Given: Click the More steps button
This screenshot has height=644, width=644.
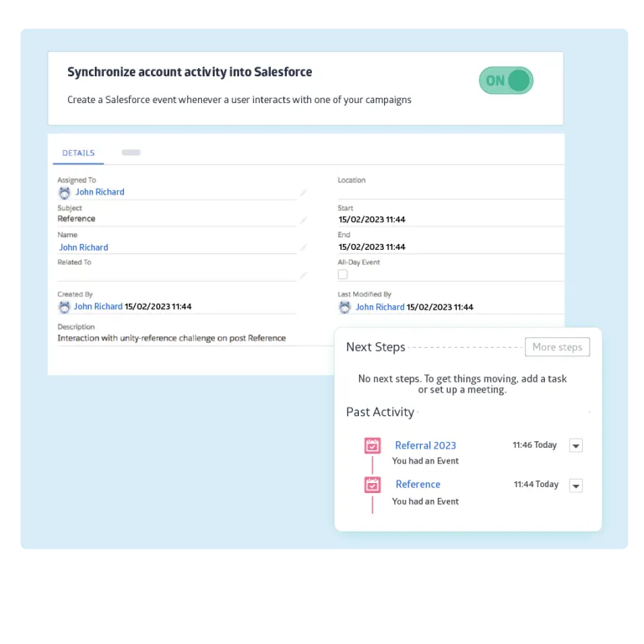Looking at the screenshot, I should point(557,347).
